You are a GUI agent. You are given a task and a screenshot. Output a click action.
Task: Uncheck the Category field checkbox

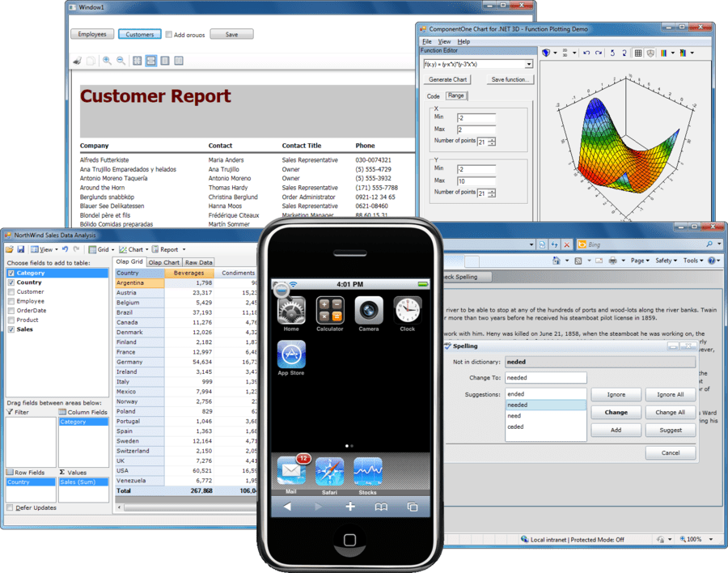(11, 274)
